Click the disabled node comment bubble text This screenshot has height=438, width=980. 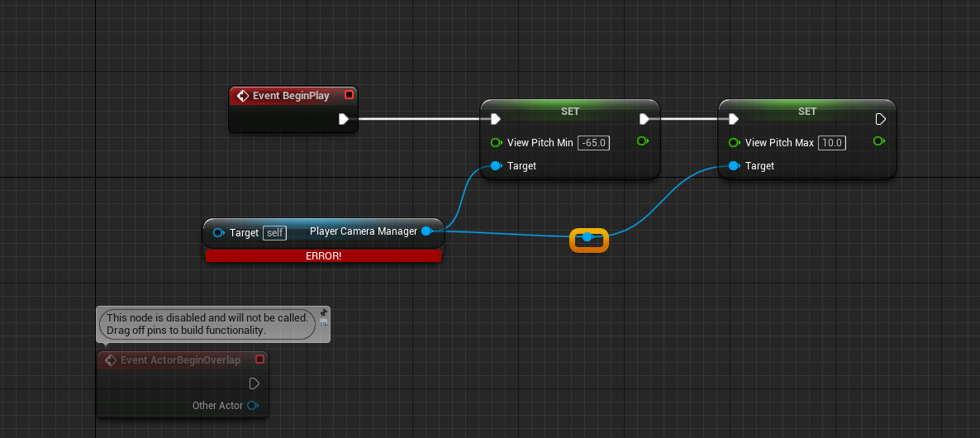tap(207, 324)
